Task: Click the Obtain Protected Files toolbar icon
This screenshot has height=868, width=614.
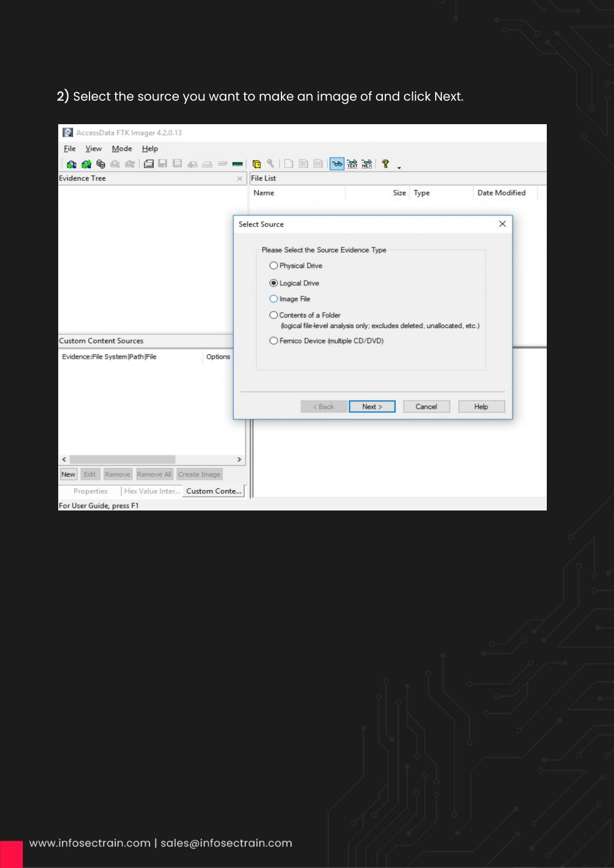Action: point(257,164)
